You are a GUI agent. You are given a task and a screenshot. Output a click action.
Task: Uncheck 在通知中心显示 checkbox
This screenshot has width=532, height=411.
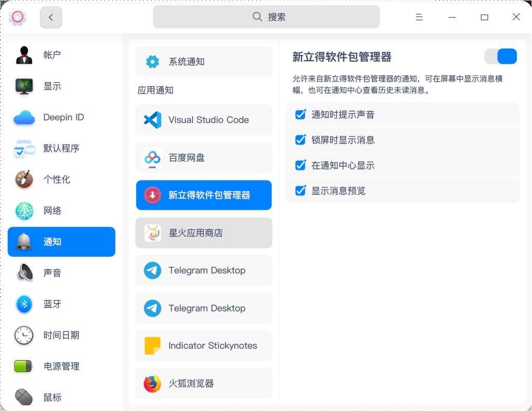[x=301, y=165]
